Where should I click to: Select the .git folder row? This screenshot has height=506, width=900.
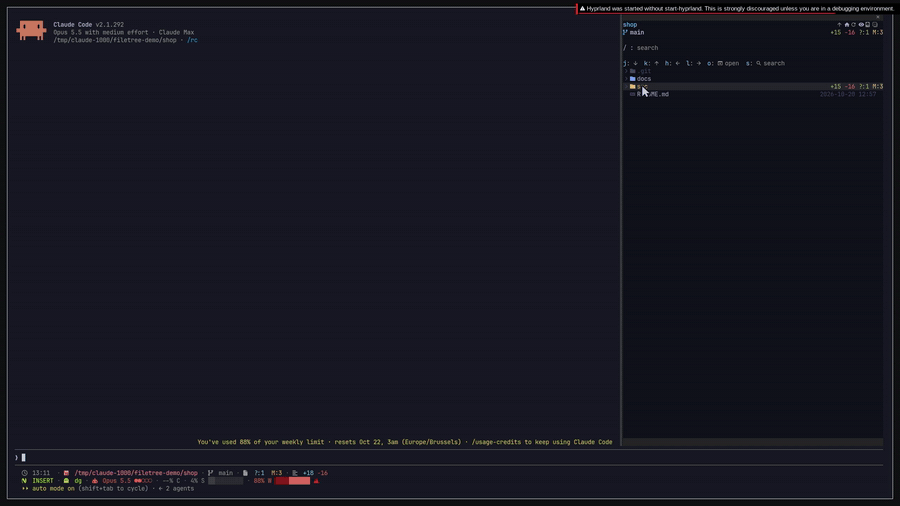tap(752, 71)
